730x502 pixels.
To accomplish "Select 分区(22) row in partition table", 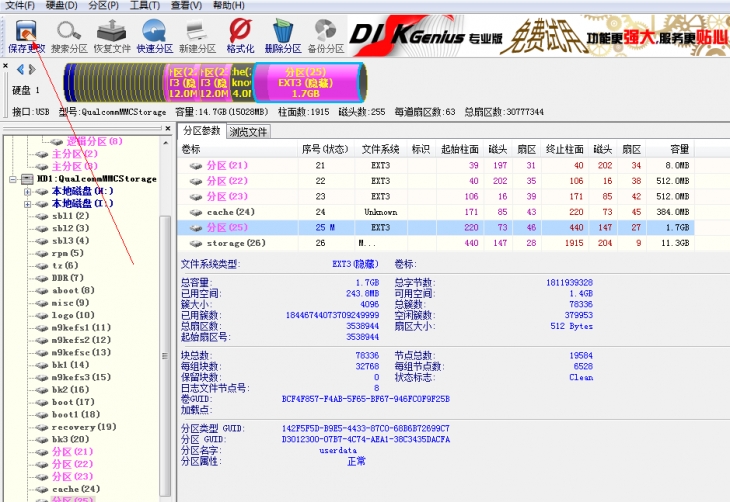I will tap(435, 181).
